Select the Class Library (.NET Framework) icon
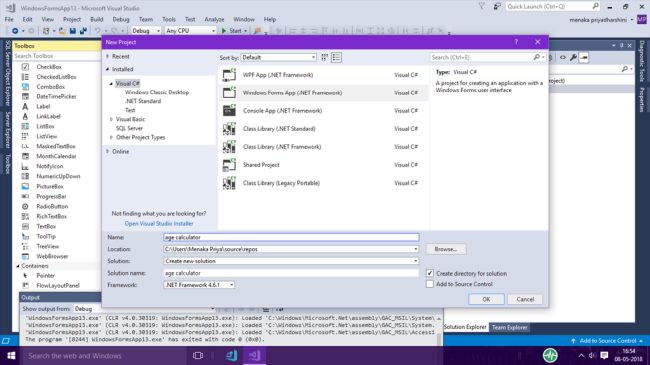 [229, 147]
